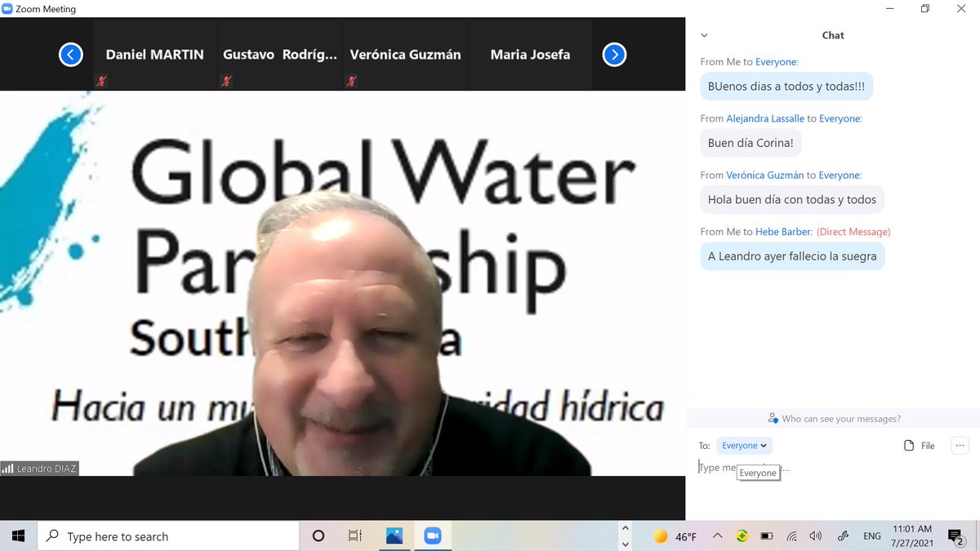
Task: Open the 46°F weather widget
Action: (x=675, y=536)
